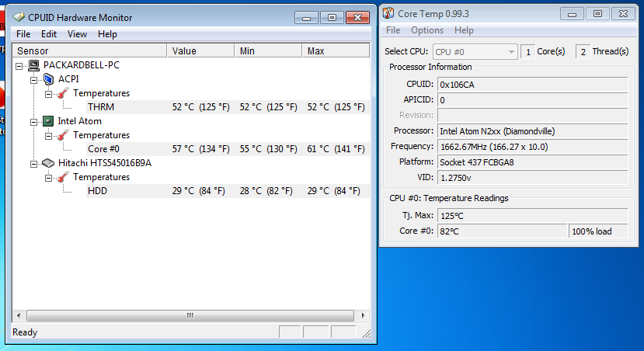Collapse the ACPI tree node
Image resolution: width=644 pixels, height=351 pixels.
click(33, 80)
